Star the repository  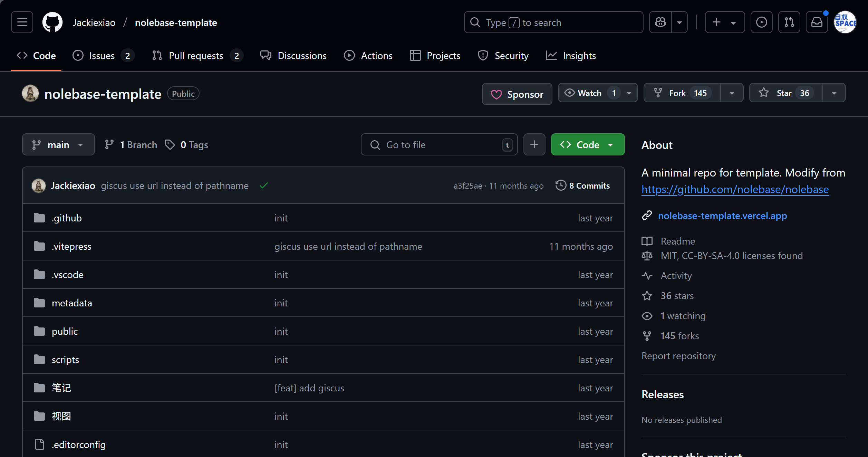pyautogui.click(x=786, y=93)
